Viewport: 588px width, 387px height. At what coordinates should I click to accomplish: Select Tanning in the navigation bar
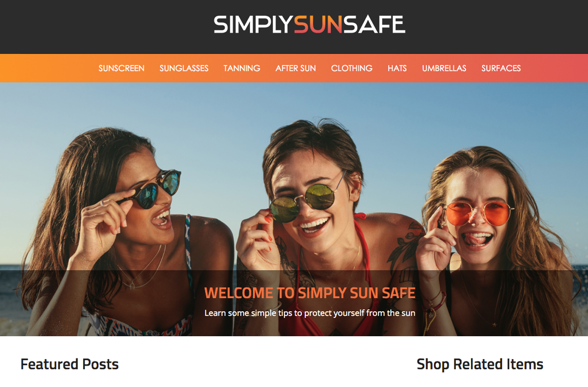[242, 68]
